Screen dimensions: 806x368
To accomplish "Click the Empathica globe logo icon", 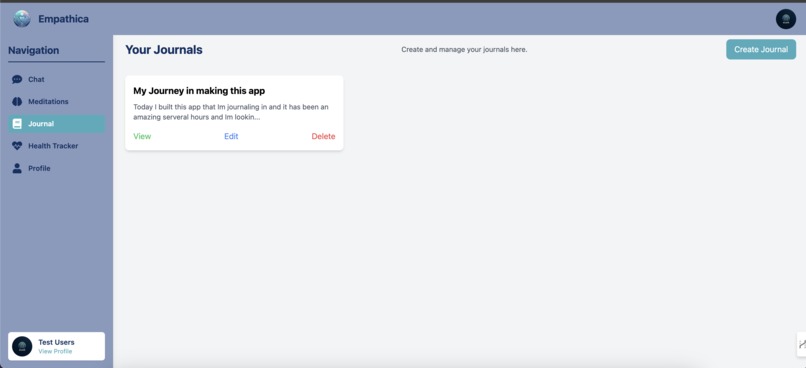I will coord(22,19).
